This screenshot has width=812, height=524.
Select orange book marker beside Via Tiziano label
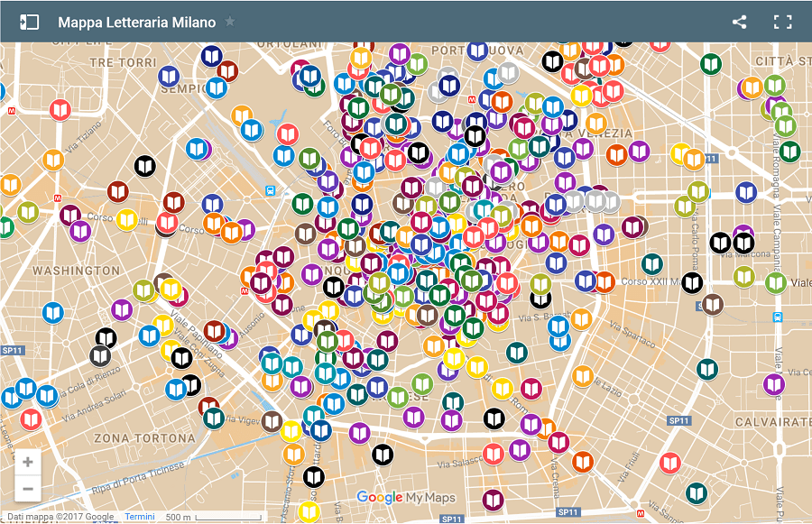pyautogui.click(x=53, y=160)
